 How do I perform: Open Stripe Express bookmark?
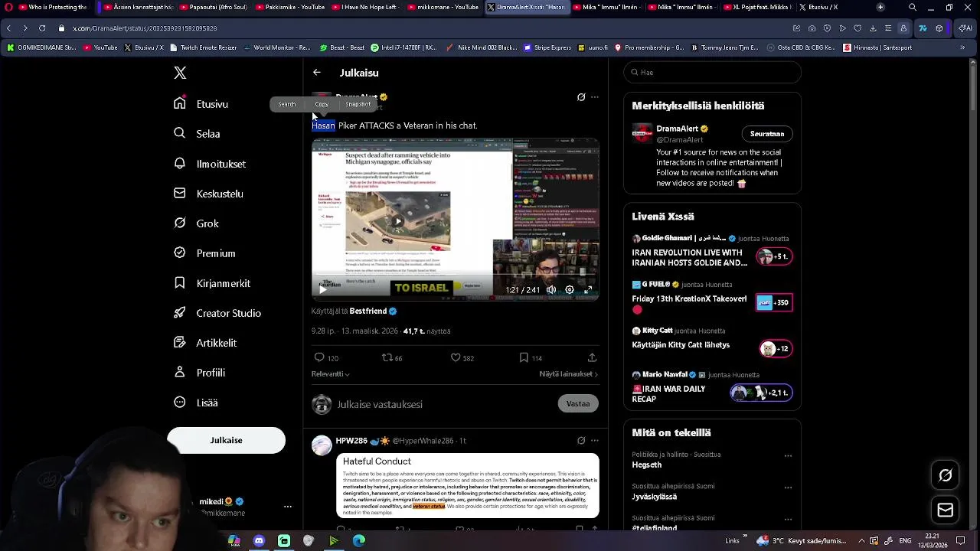[x=547, y=47]
